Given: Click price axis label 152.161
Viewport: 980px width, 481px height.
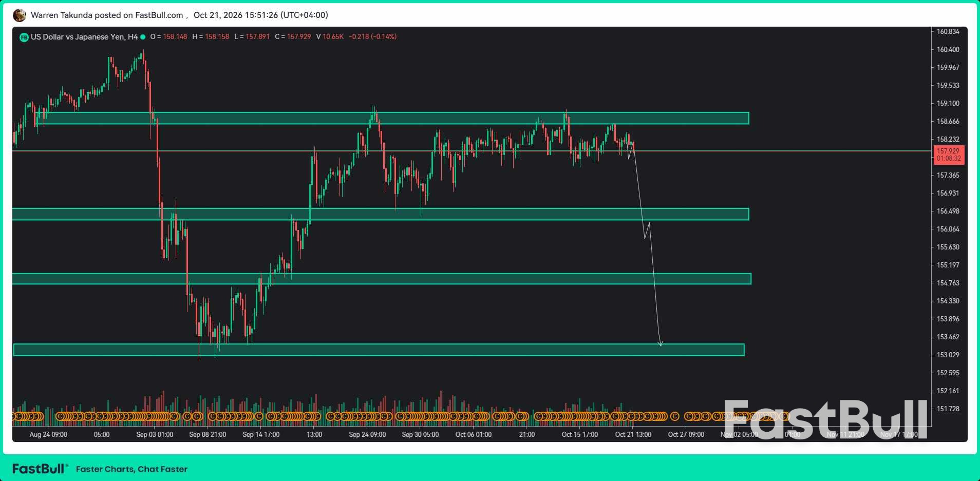Looking at the screenshot, I should pyautogui.click(x=948, y=391).
